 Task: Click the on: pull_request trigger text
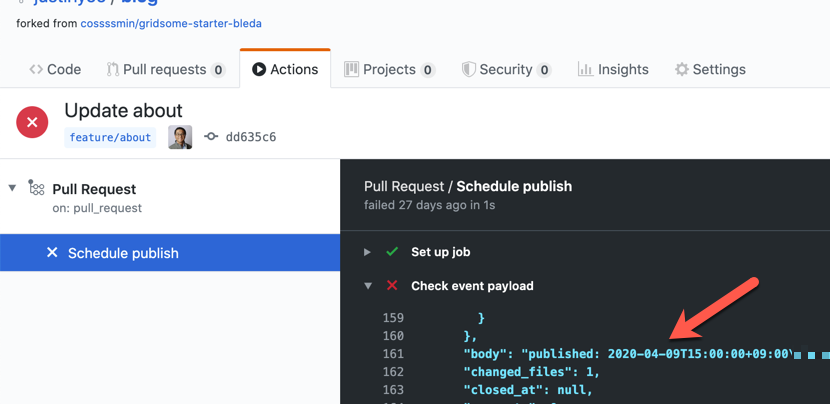[x=97, y=208]
